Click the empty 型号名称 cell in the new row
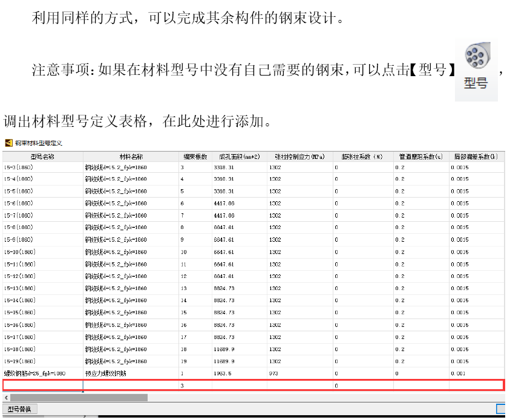Viewport: 507px width, 420px height. [43, 386]
